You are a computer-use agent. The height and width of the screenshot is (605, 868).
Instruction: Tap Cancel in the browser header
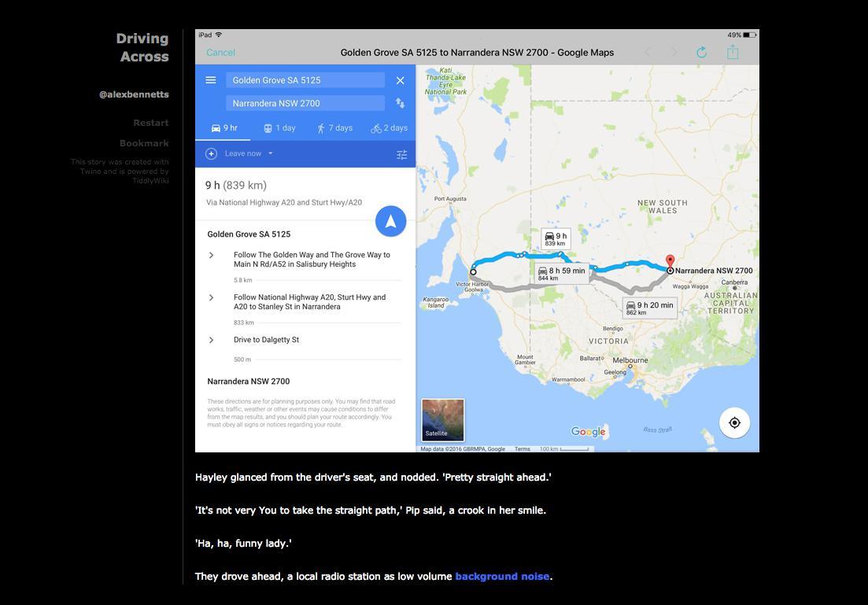tap(220, 53)
